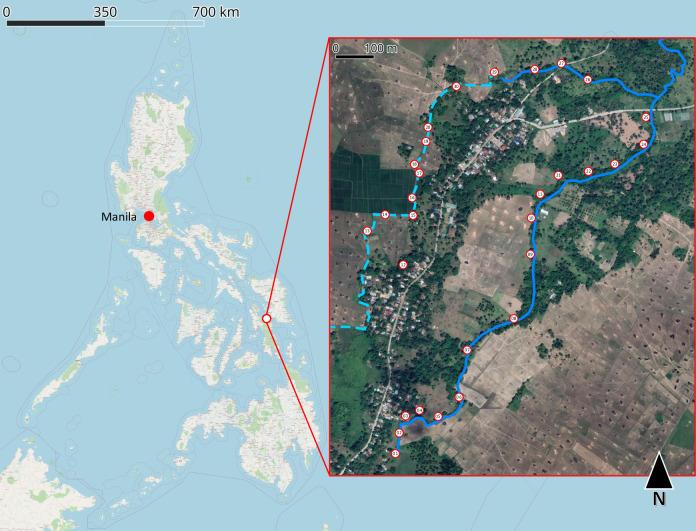Select sampling marker number 16
Viewport: 696px width, 531px height.
point(412,198)
